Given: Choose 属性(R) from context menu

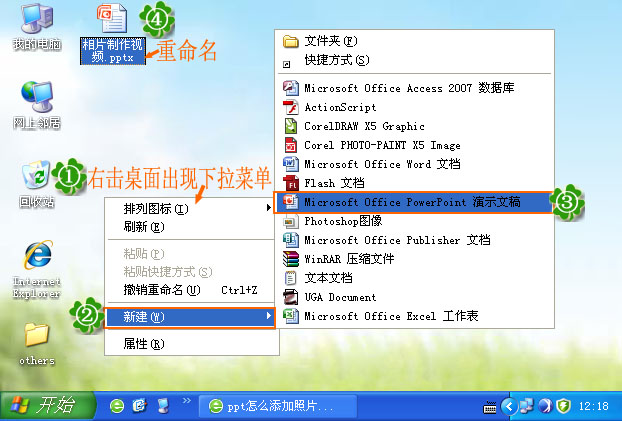Looking at the screenshot, I should [x=192, y=344].
